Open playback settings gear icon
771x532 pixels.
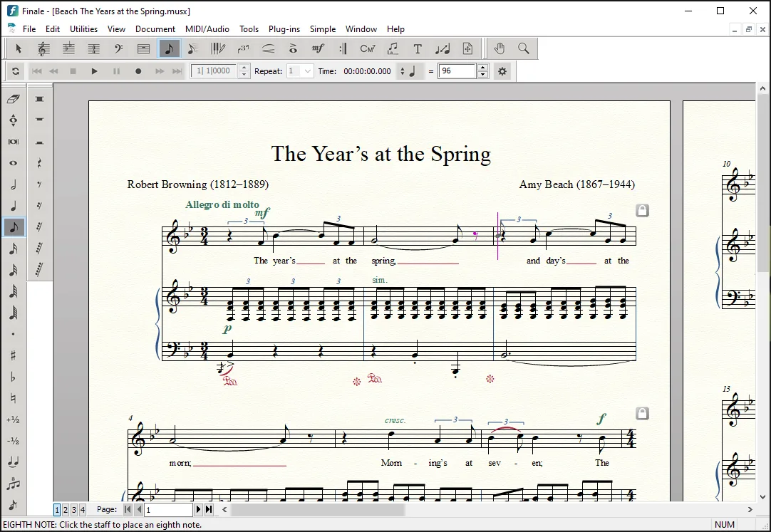pos(502,71)
